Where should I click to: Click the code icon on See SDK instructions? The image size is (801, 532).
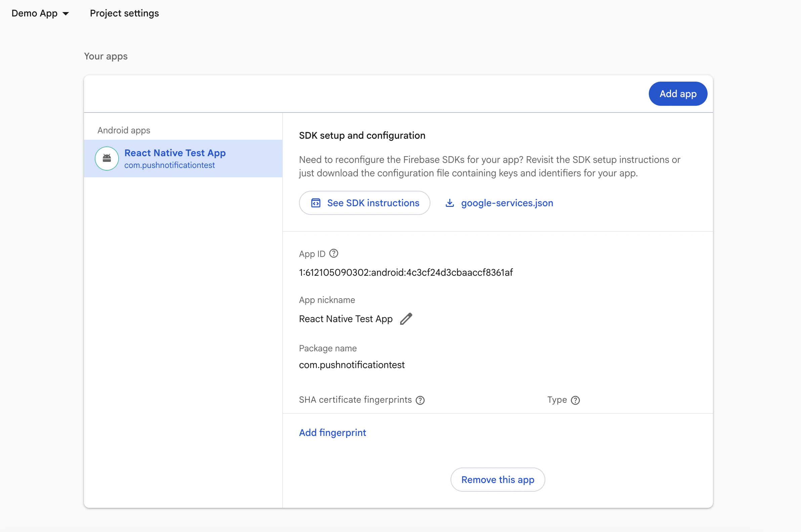tap(315, 203)
